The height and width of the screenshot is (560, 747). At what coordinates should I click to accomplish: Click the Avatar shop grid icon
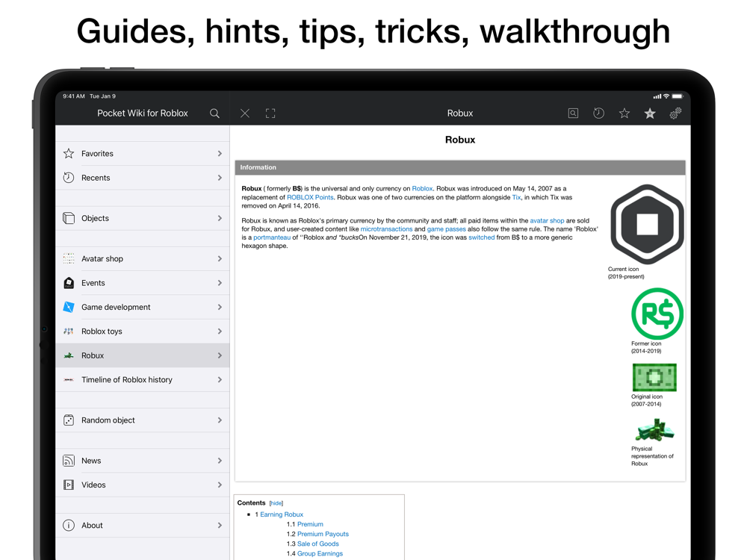69,258
